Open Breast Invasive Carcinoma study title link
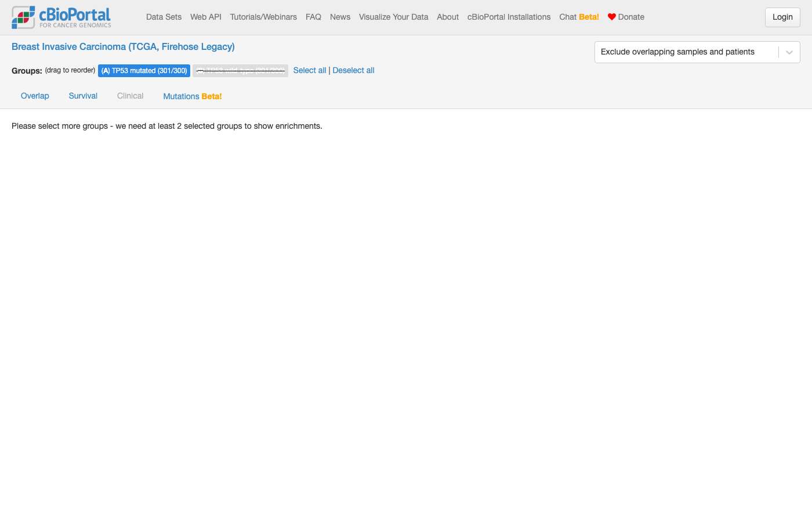Screen dimensions: 812x522 point(123,46)
